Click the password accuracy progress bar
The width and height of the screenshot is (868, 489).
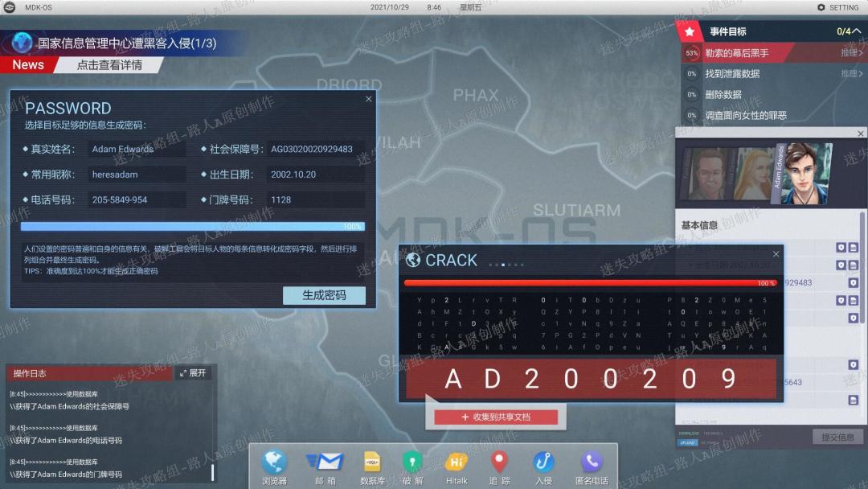click(192, 227)
